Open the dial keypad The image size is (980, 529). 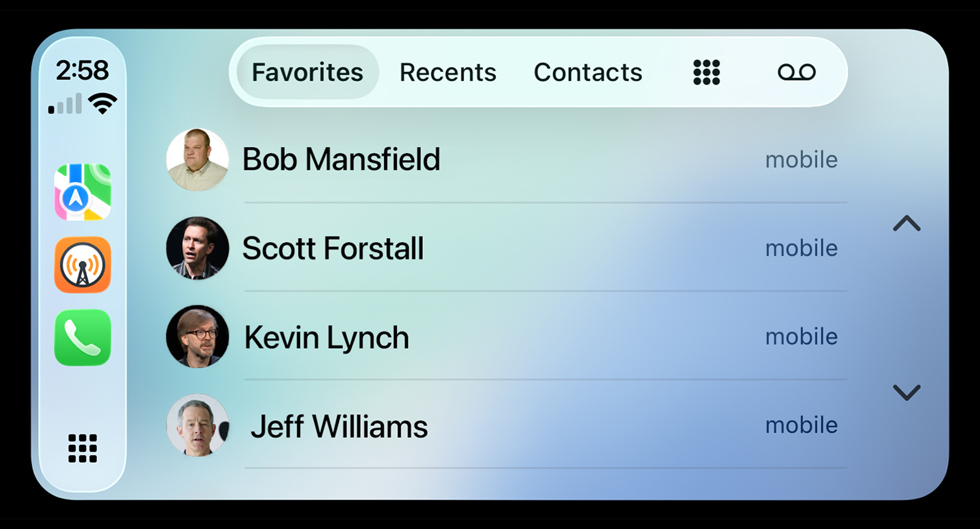[x=706, y=73]
